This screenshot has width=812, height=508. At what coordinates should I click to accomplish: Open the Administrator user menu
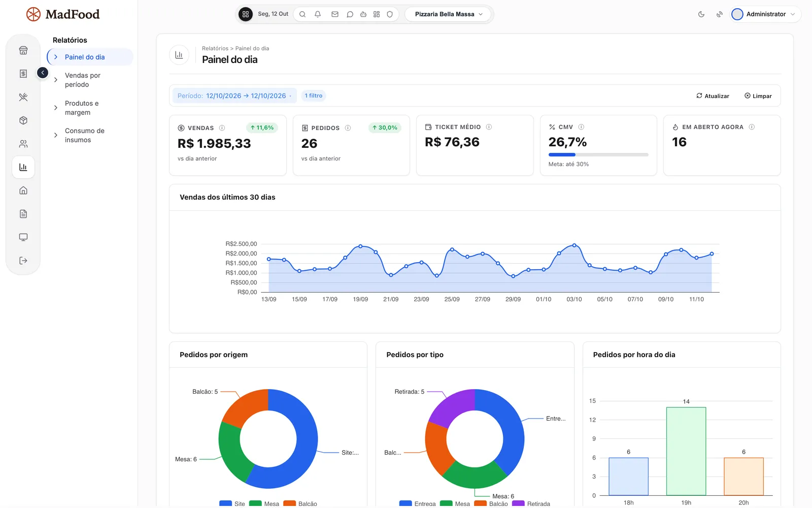coord(766,14)
